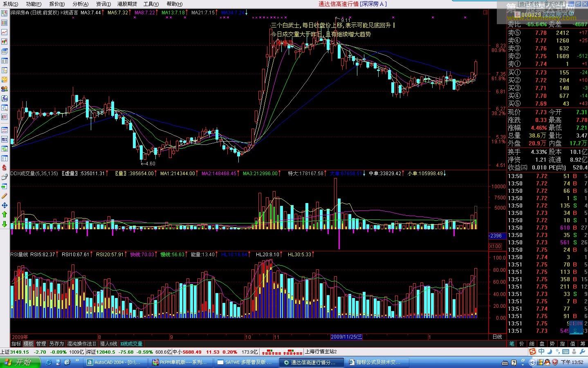Image resolution: width=588 pixels, height=368 pixels.
Task: Click the 值 tab in right panel bottom
Action: click(x=573, y=344)
